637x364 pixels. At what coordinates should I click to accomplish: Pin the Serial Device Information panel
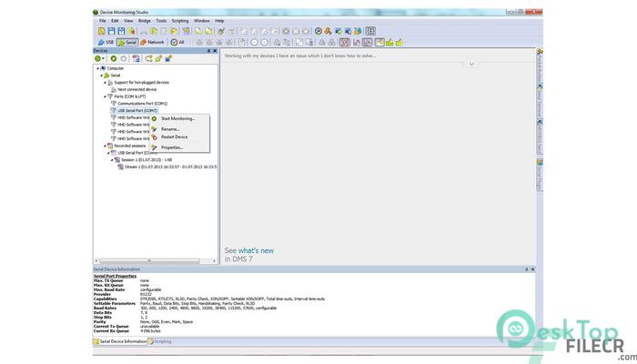pos(527,269)
